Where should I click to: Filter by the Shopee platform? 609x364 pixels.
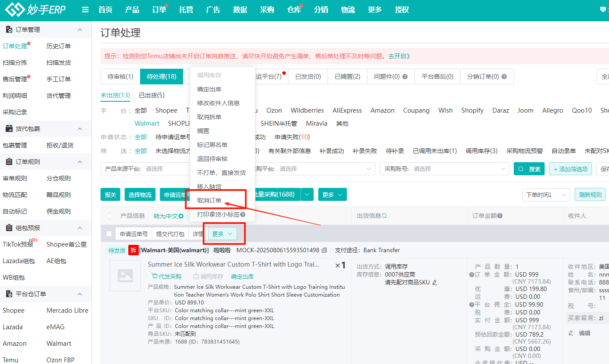pyautogui.click(x=167, y=110)
